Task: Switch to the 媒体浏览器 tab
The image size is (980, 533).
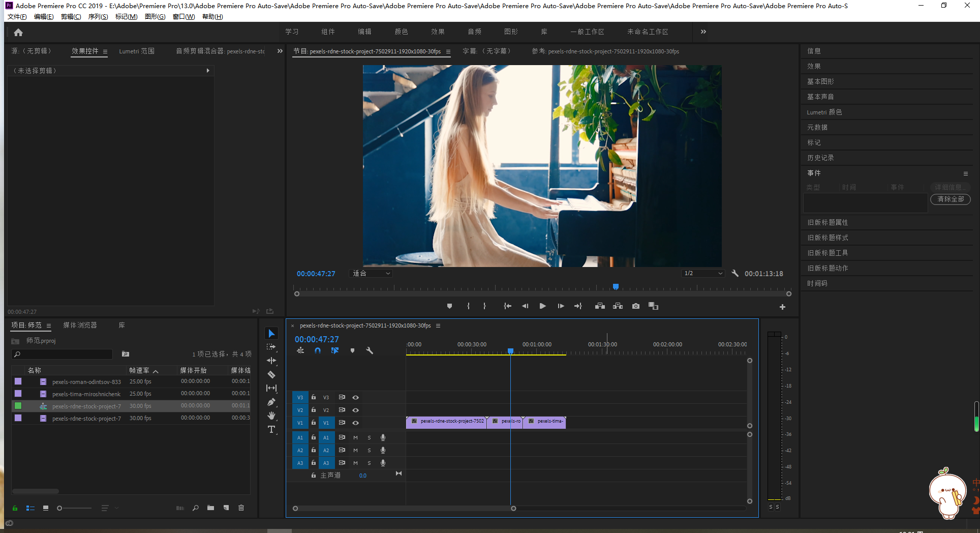Action: point(80,325)
